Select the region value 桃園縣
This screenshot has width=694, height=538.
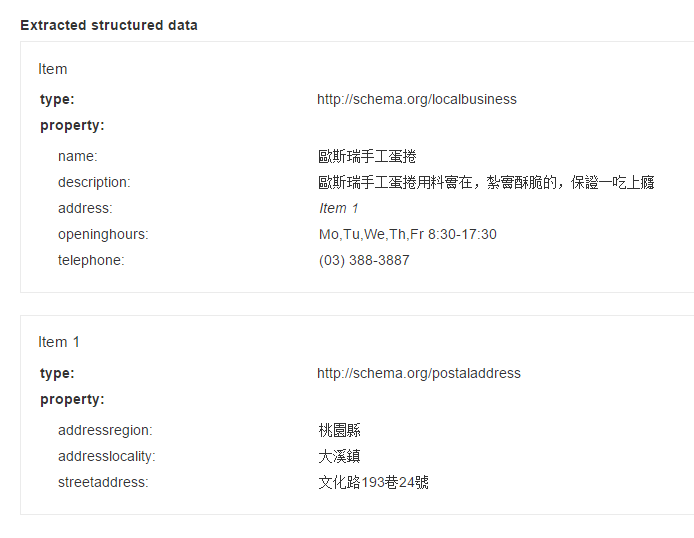339,430
